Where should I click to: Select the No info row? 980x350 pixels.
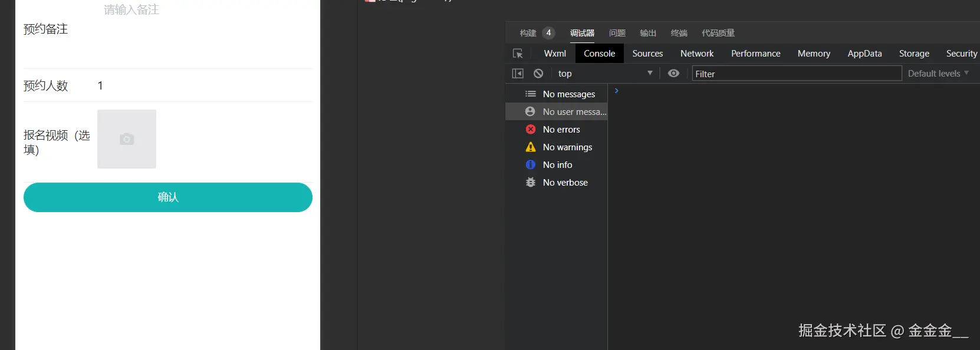557,164
